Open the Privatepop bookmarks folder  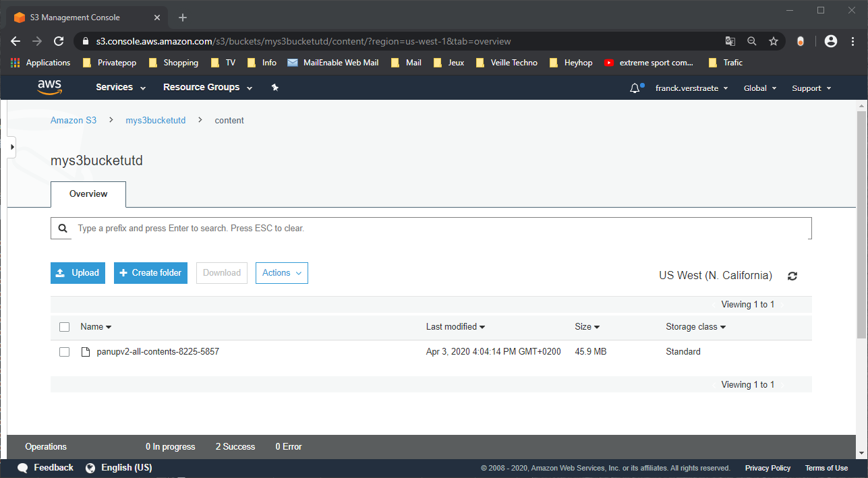point(109,63)
